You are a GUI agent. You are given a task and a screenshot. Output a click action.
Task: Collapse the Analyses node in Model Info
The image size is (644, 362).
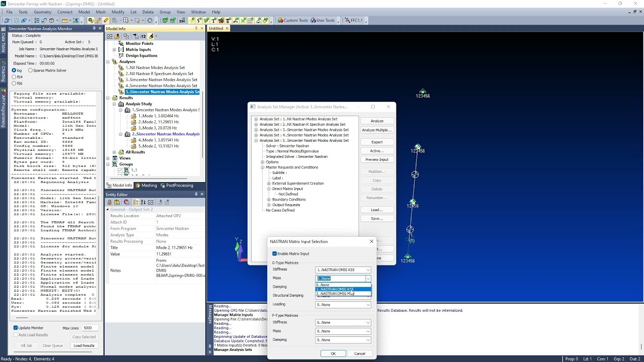[108, 62]
